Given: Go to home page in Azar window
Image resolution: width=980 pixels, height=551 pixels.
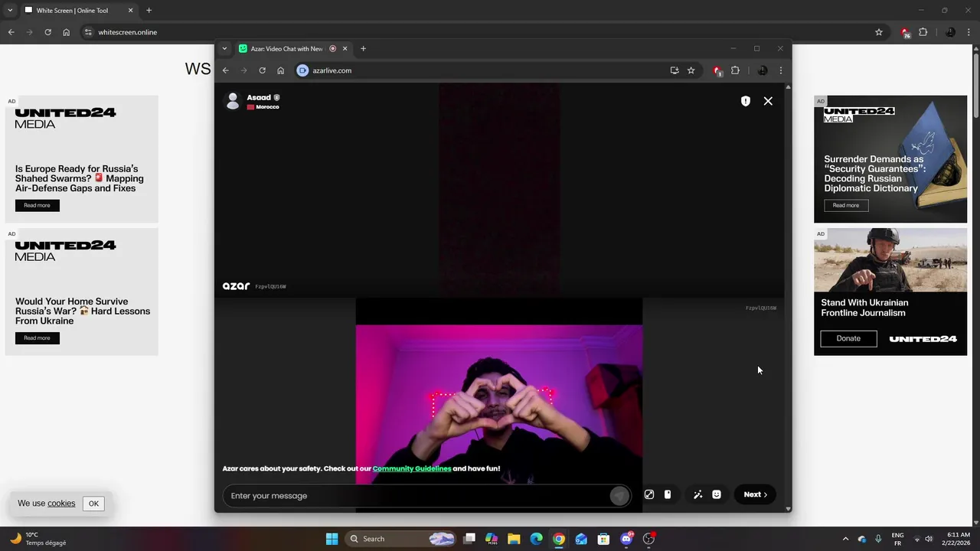Looking at the screenshot, I should 280,70.
